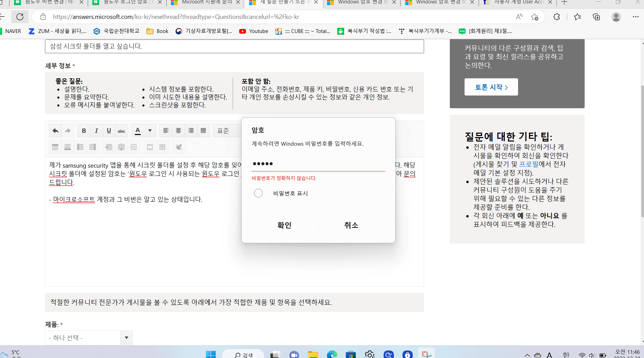The image size is (644, 358).
Task: Click the insert row above table icon
Action: tap(55, 147)
